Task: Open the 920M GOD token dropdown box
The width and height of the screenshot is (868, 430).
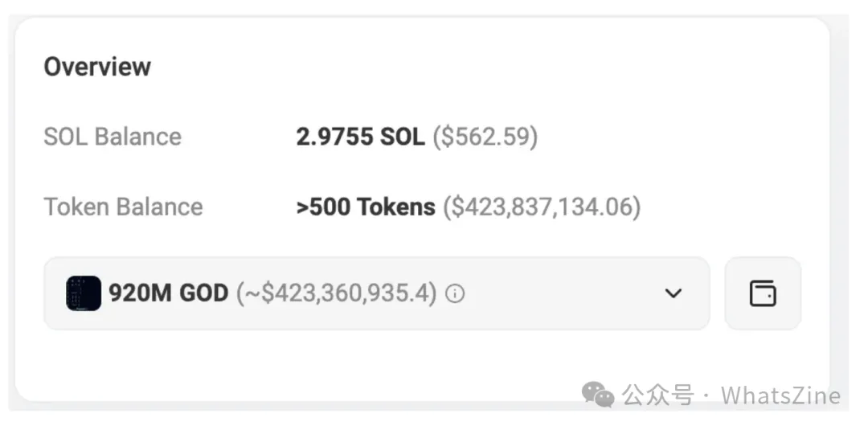Action: click(377, 293)
